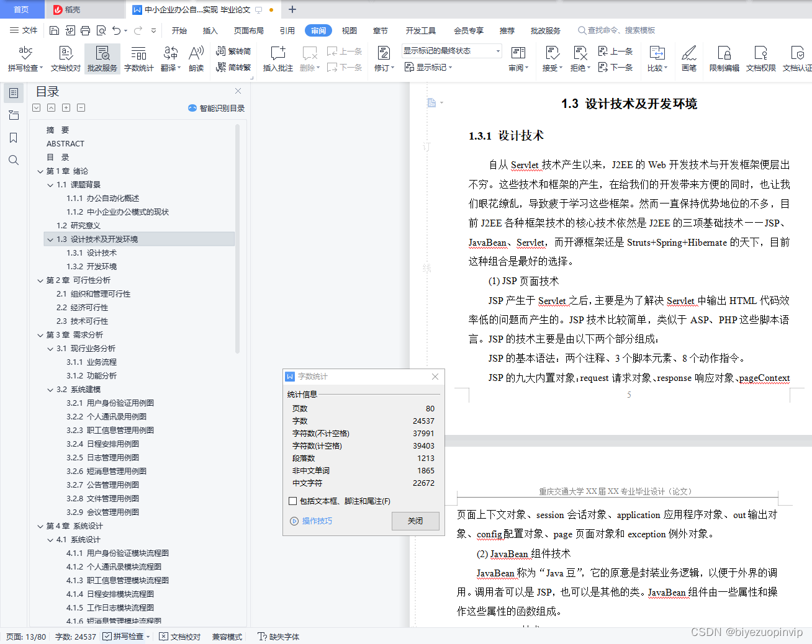Image resolution: width=812 pixels, height=644 pixels.
Task: Open 比较 compare documents tool
Action: (x=657, y=59)
